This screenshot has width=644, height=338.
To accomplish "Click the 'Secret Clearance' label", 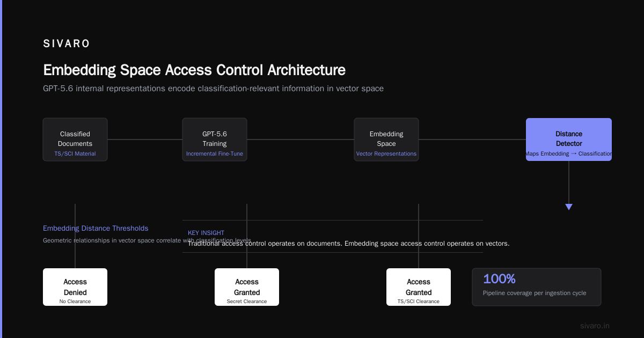I will pyautogui.click(x=247, y=302).
